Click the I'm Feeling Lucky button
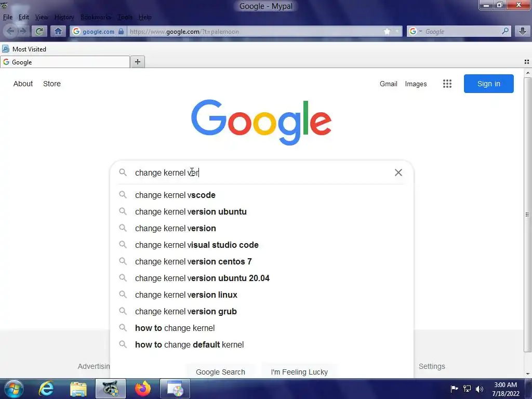Screen dimensions: 532x399 click(x=299, y=372)
